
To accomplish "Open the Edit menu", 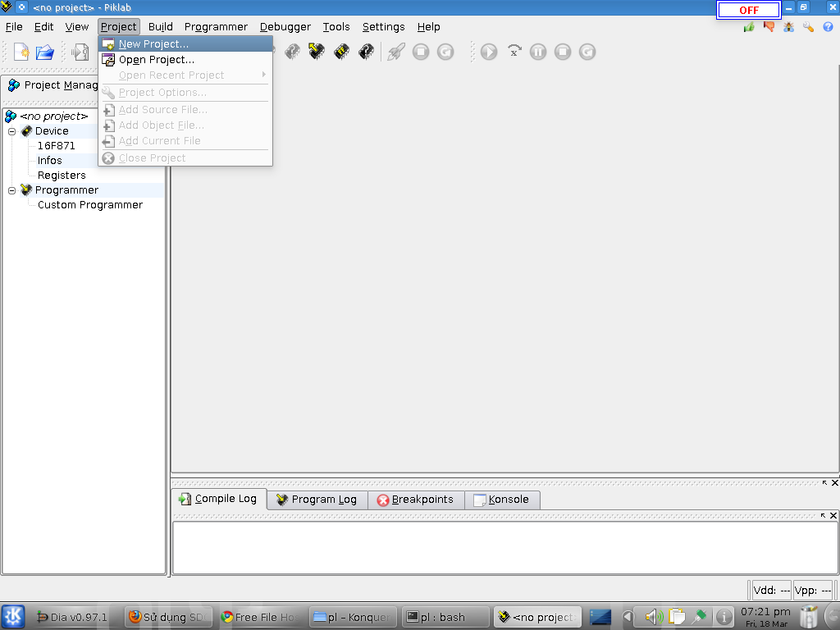I will point(44,27).
